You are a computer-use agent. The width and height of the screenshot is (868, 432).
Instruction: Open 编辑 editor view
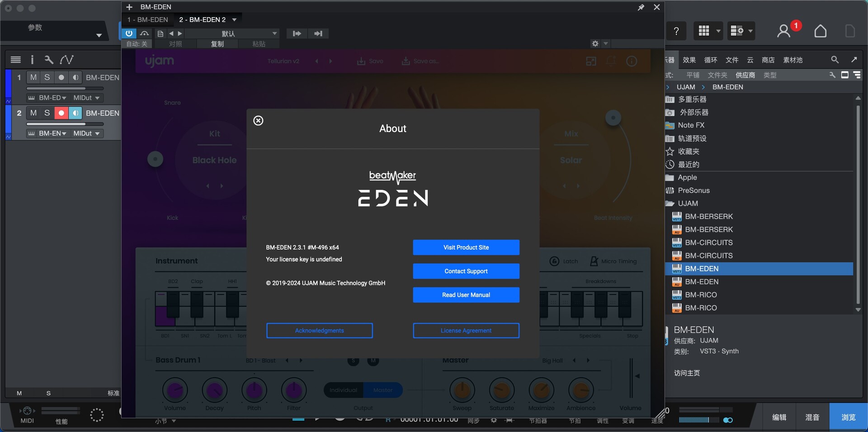(779, 418)
